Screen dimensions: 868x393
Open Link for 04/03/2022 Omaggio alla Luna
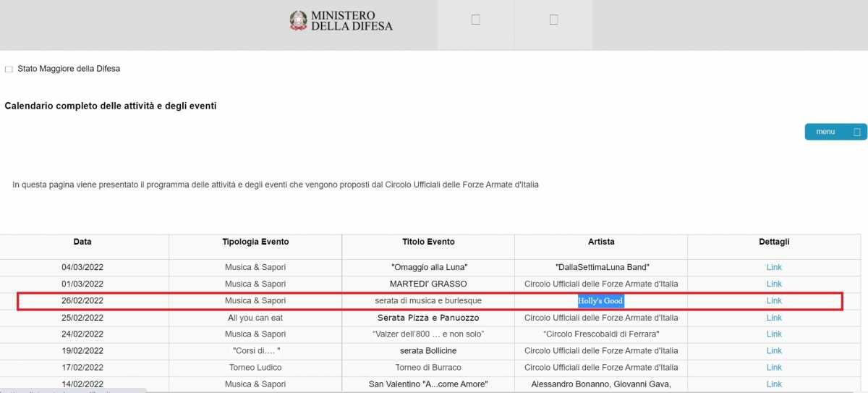[x=774, y=267]
